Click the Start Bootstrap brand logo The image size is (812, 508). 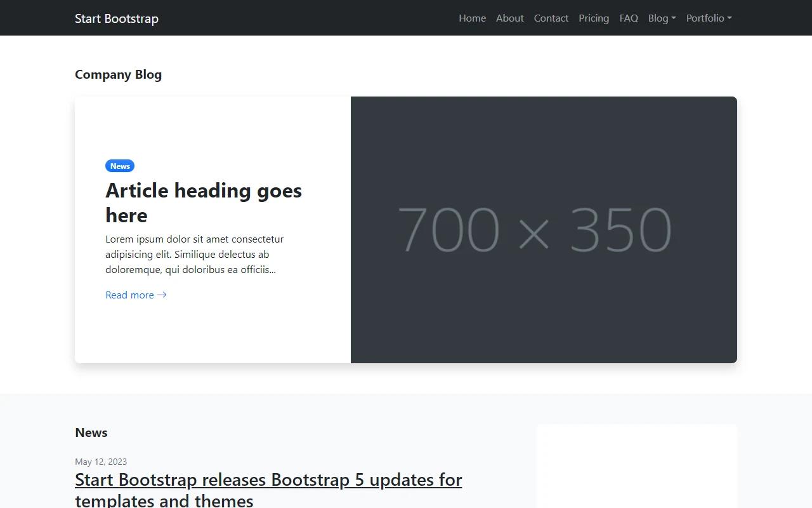click(x=117, y=18)
